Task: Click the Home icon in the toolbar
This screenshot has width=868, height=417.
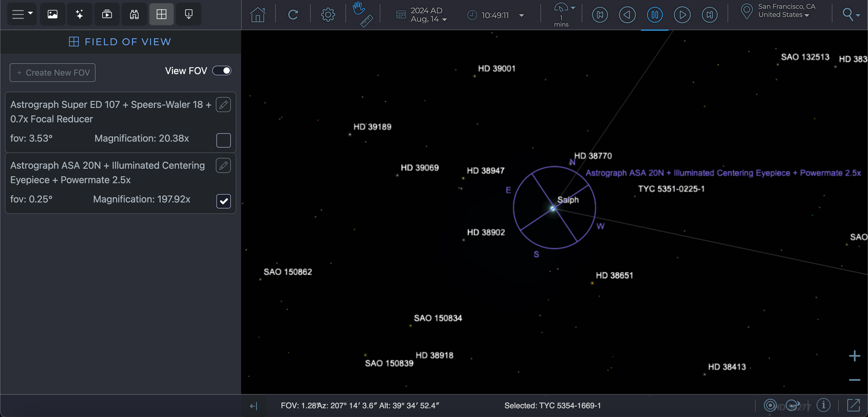Action: (258, 15)
